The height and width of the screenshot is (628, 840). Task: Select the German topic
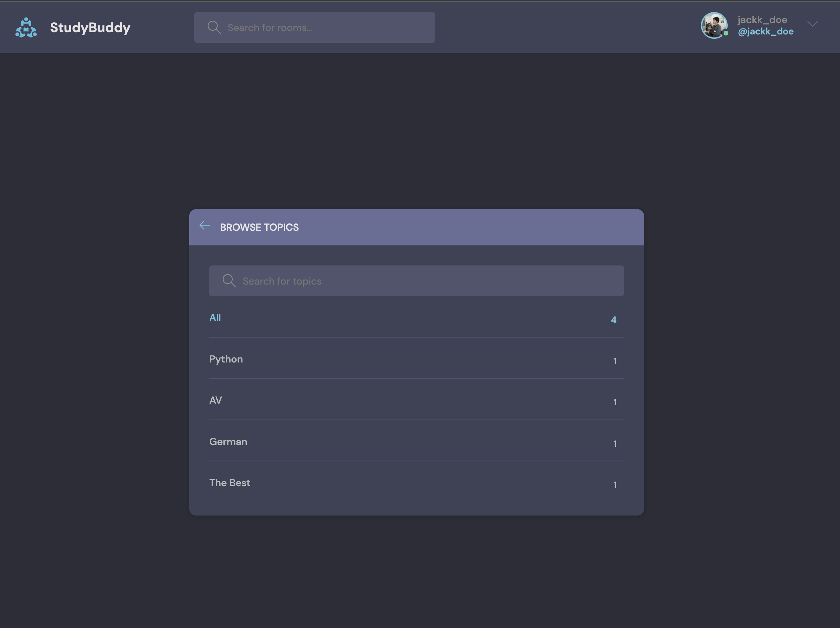point(228,442)
